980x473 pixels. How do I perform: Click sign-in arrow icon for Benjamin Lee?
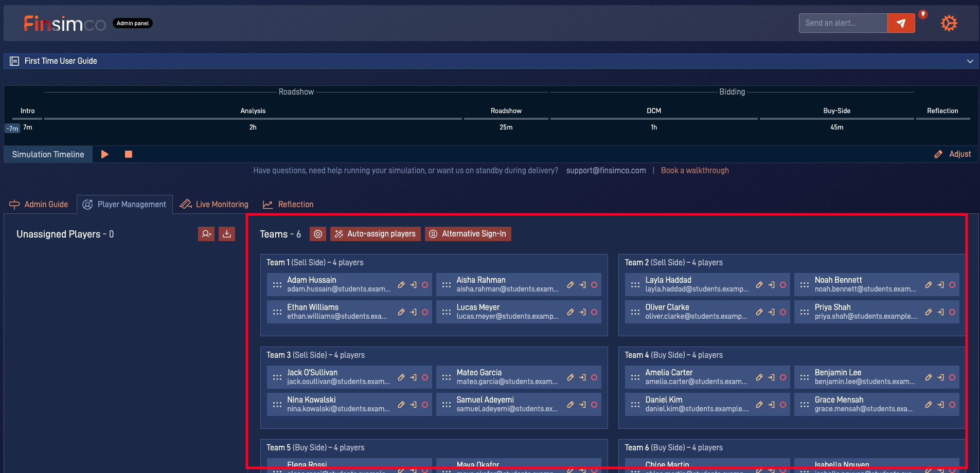tap(941, 377)
